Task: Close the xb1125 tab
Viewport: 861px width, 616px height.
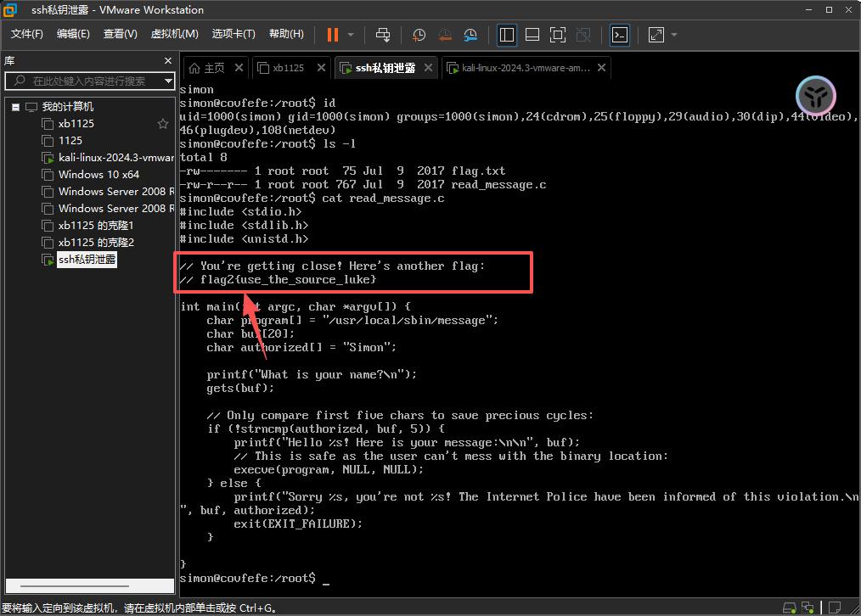Action: 321,68
